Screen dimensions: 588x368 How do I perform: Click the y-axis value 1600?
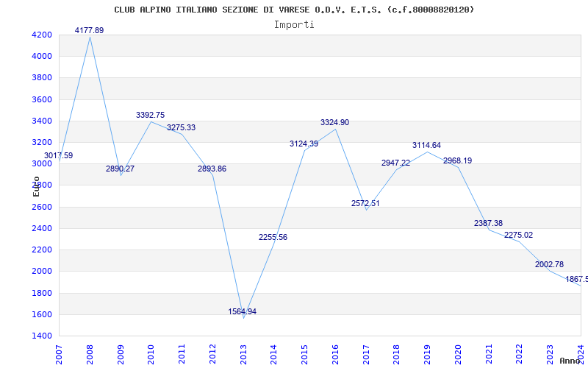[42, 314]
